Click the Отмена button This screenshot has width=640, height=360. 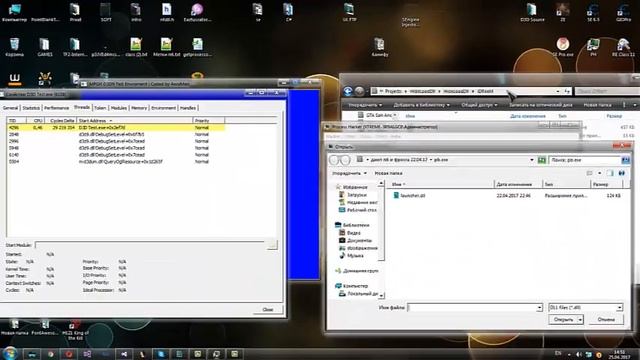pos(606,320)
